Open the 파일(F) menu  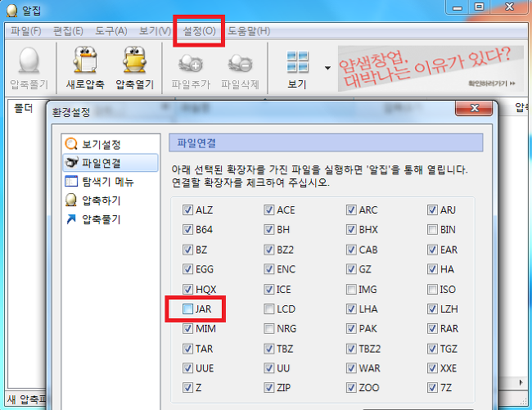click(26, 31)
